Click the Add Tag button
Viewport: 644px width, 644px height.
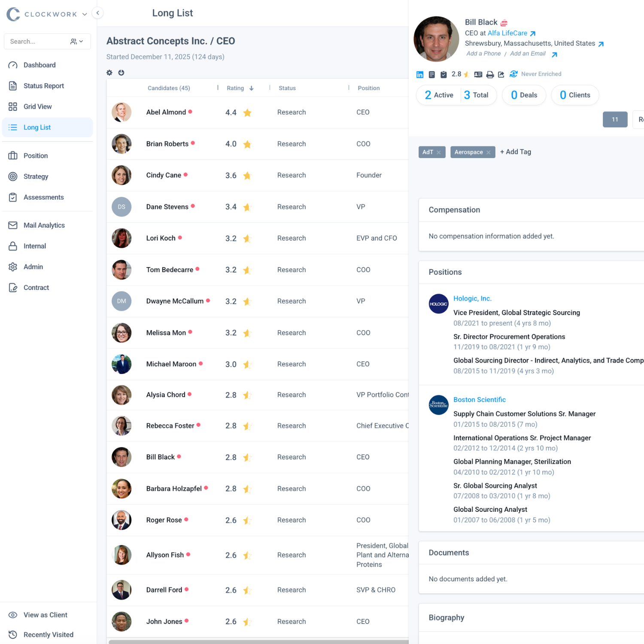(515, 152)
